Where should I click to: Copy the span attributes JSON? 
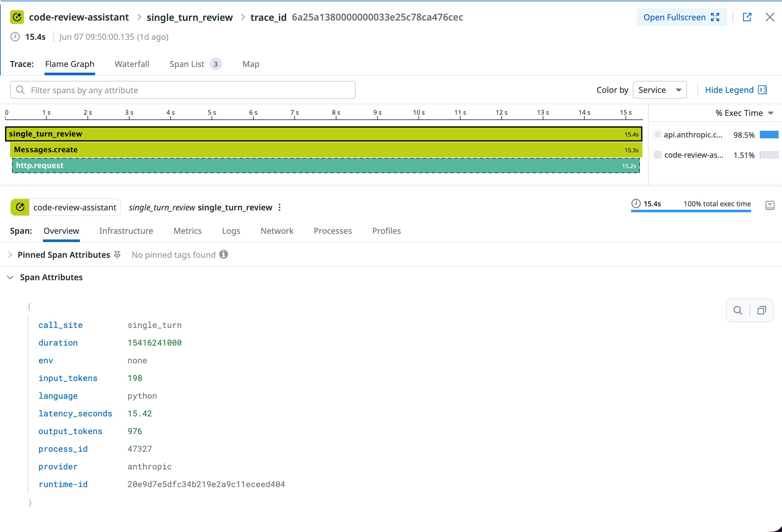click(x=761, y=310)
